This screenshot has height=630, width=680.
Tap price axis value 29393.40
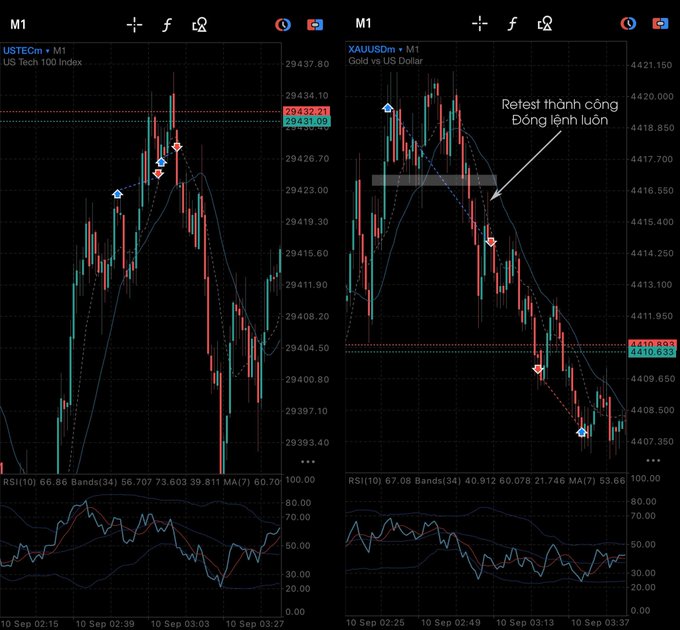(307, 443)
